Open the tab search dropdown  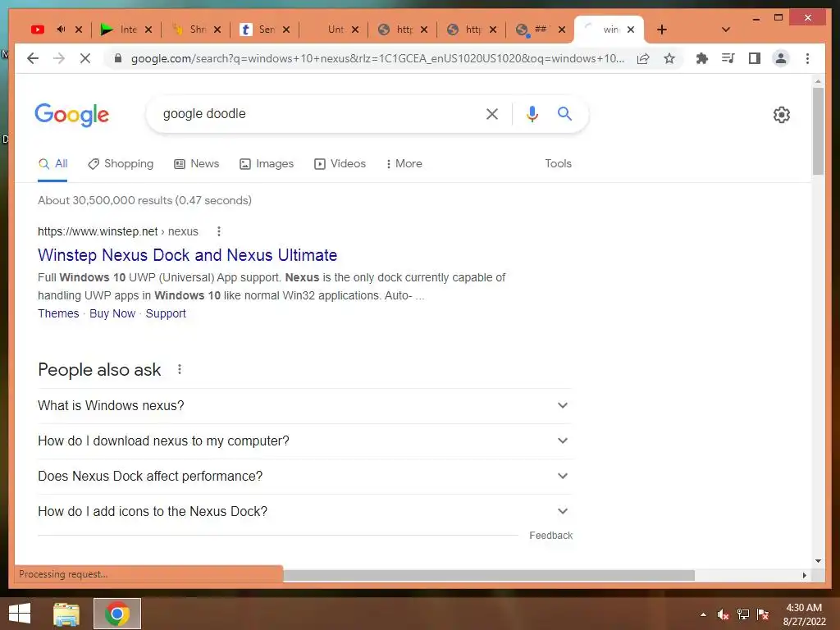[726, 30]
